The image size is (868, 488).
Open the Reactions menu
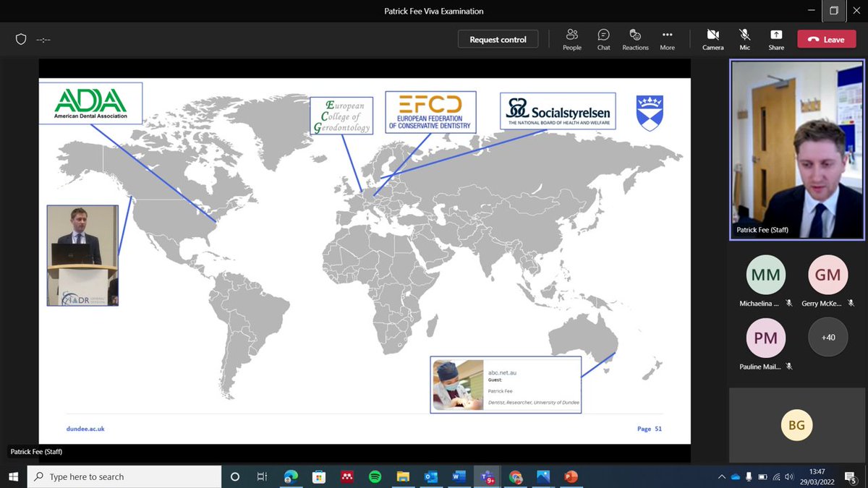[x=635, y=40]
